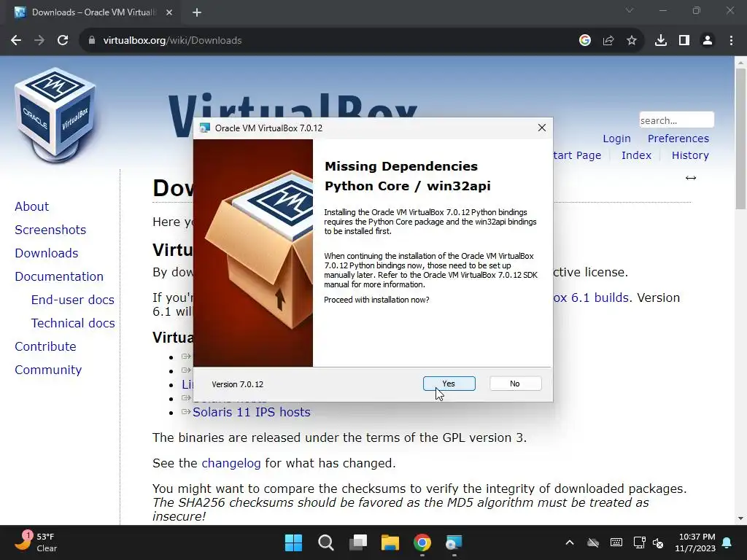Open the Windows Start menu
Viewport: 747px width, 560px height.
pos(293,542)
